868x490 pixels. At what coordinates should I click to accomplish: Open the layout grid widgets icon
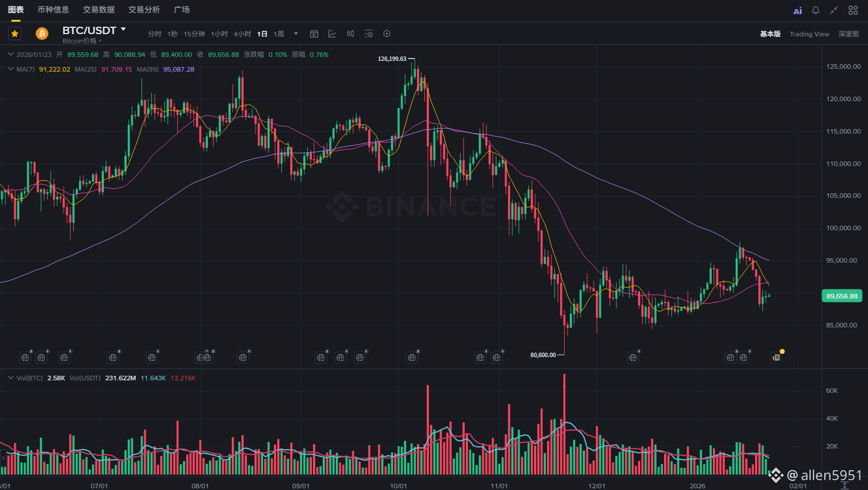pyautogui.click(x=853, y=10)
